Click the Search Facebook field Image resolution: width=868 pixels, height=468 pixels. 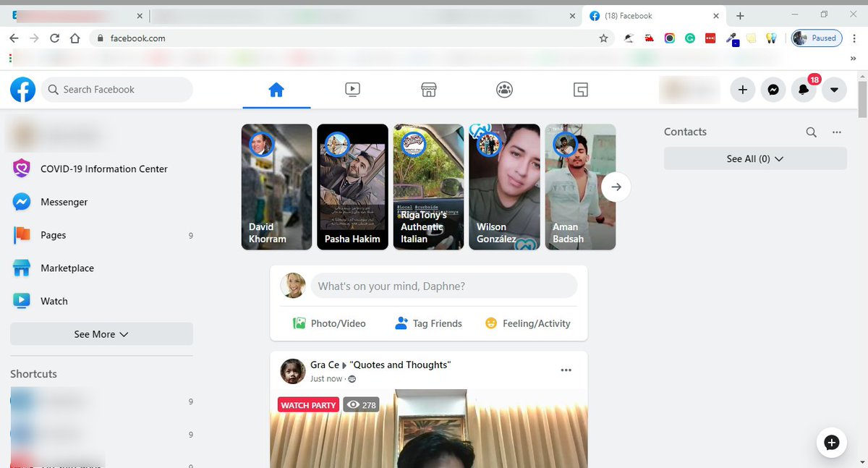coord(117,90)
